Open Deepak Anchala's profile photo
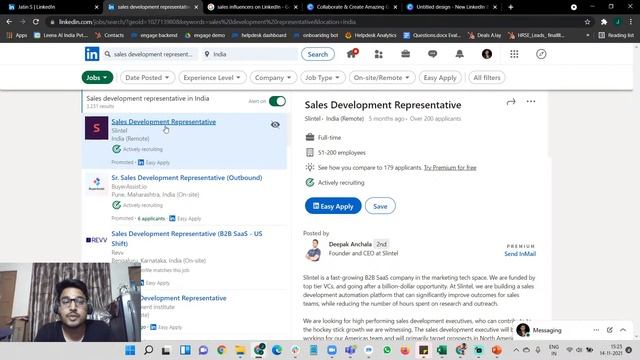 click(x=313, y=250)
